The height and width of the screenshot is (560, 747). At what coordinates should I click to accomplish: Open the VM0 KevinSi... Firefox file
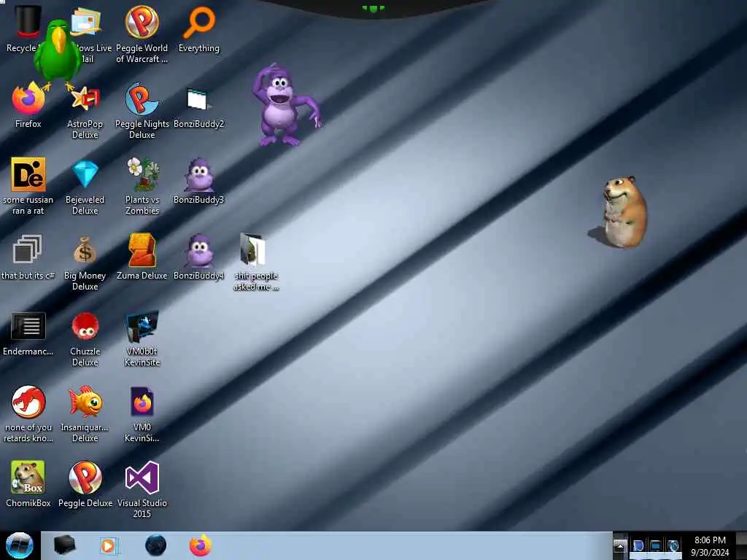click(142, 402)
